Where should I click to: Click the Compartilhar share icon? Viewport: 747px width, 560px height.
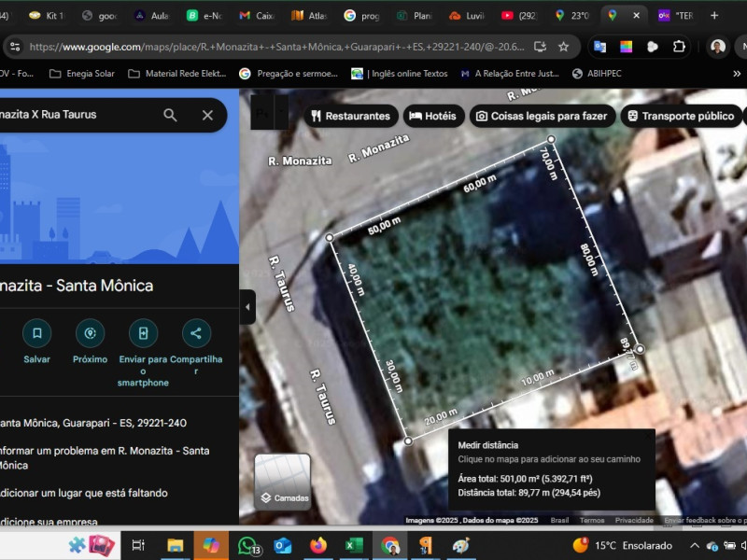click(x=196, y=333)
